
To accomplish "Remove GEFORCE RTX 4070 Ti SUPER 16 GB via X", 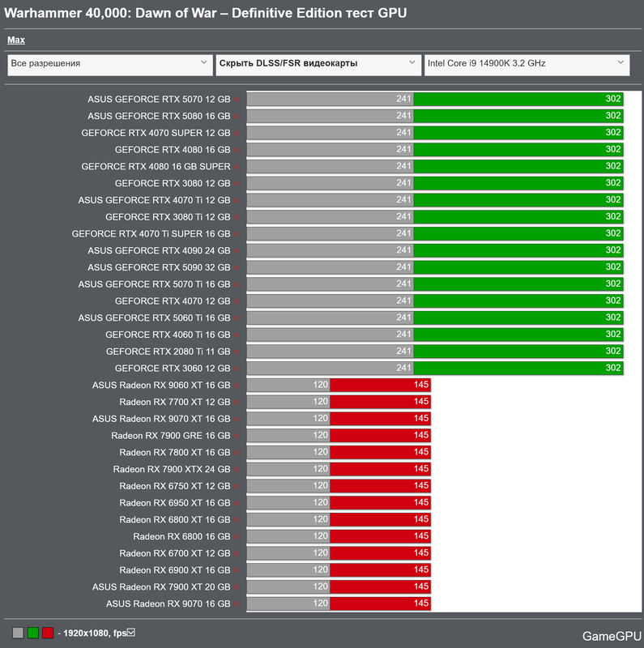I will click(236, 234).
